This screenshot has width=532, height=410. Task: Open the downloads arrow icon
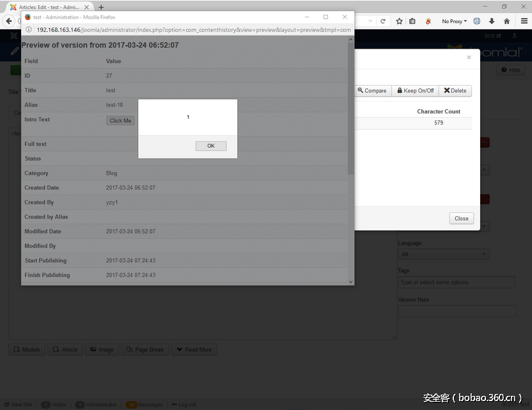tap(492, 21)
